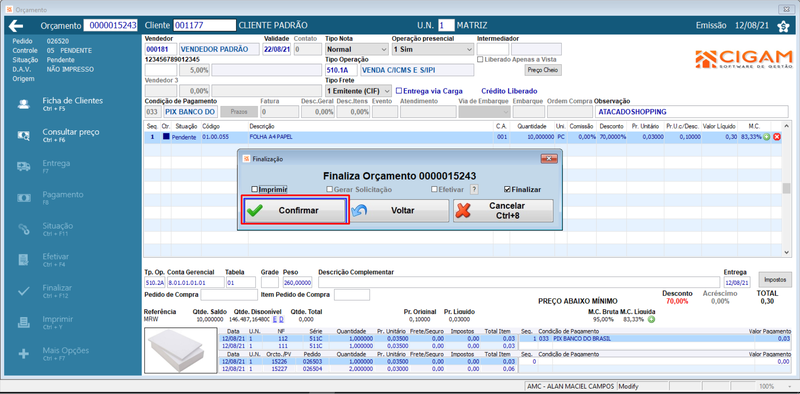Click the back arrow icon at top left
Viewport: 800px width, 394px height.
click(16, 26)
